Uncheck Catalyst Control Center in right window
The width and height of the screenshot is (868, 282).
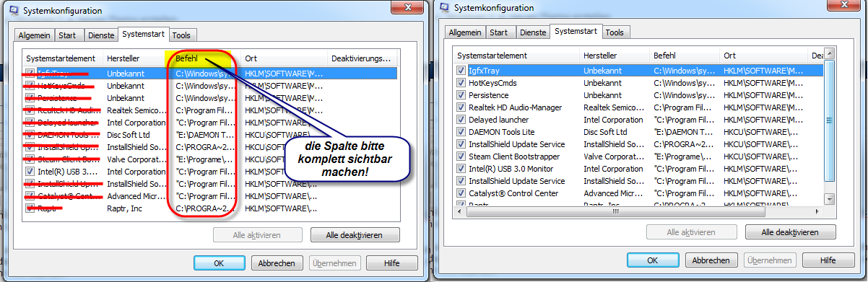[461, 193]
